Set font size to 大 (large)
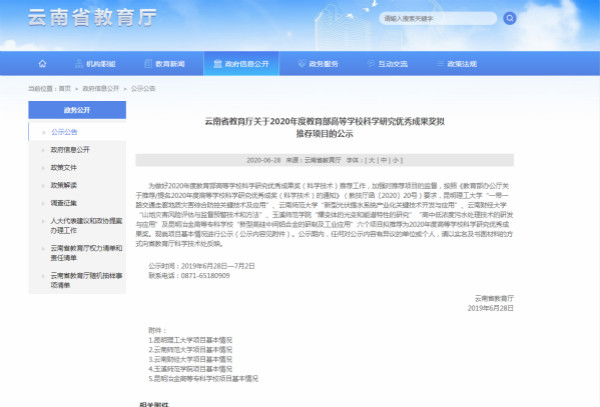Viewport: 600px width, 407px height. [x=371, y=160]
